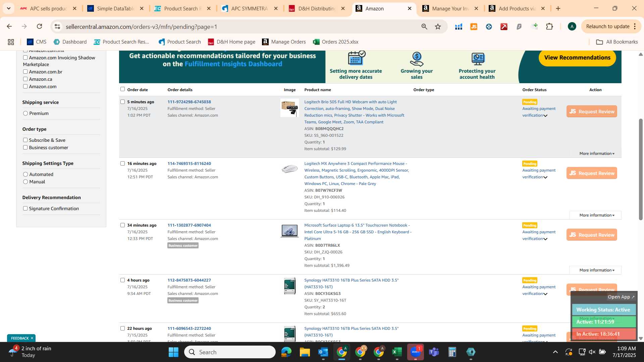644x362 pixels.
Task: Open Fulfillment Insights Dashboard link
Action: (x=233, y=64)
